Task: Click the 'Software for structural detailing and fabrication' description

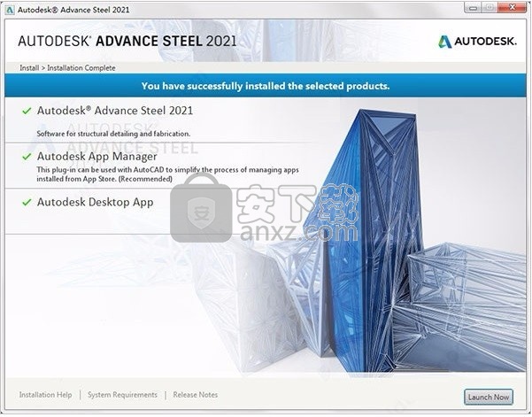Action: [x=113, y=134]
